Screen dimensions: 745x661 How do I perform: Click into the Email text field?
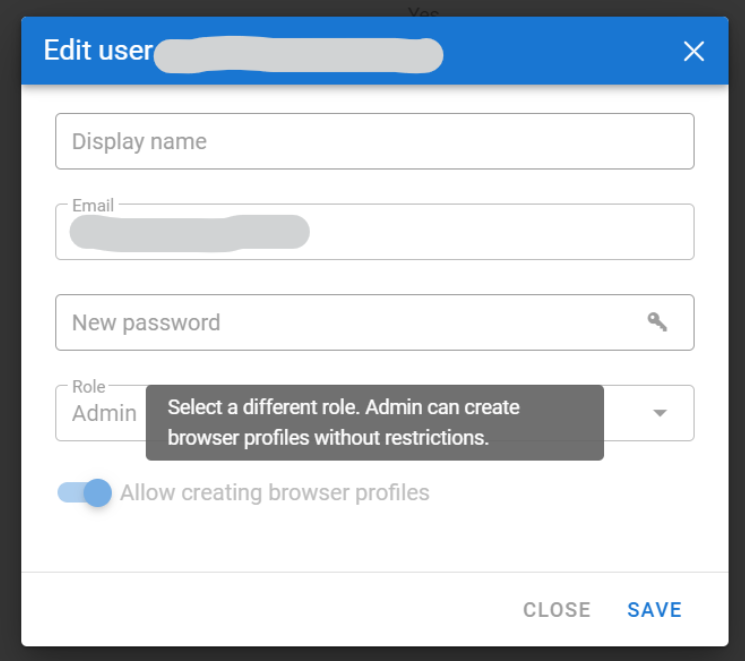500,233
